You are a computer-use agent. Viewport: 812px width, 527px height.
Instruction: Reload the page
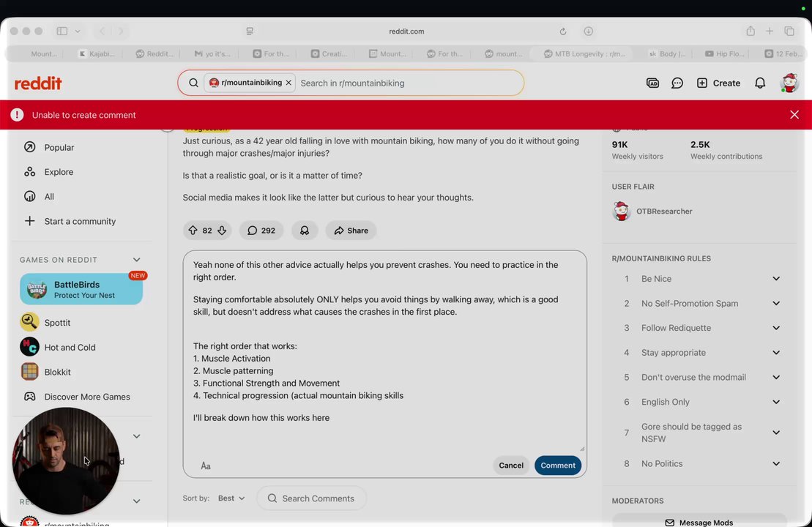tap(562, 31)
